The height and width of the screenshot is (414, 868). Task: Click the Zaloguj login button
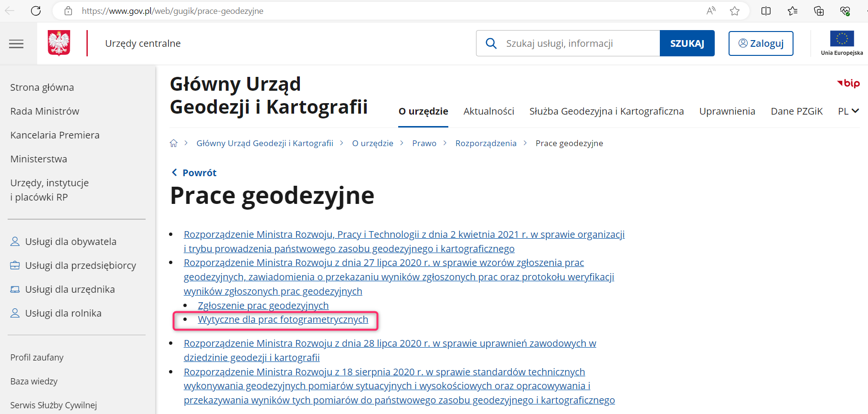(x=761, y=43)
